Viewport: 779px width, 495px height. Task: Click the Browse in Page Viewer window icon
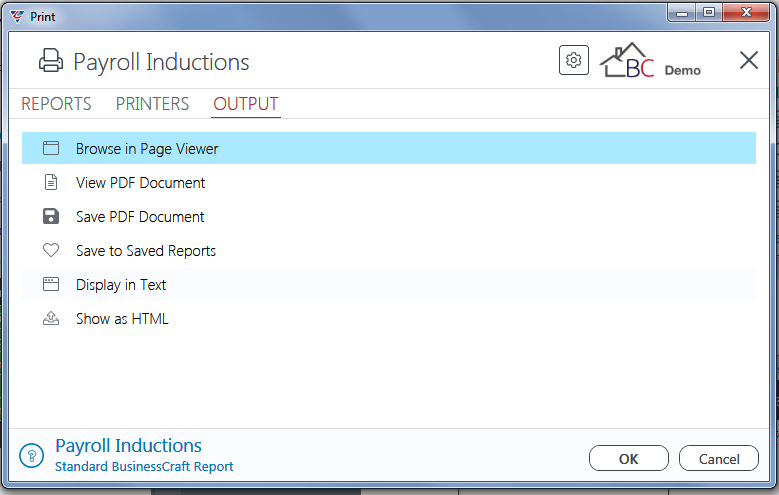51,148
